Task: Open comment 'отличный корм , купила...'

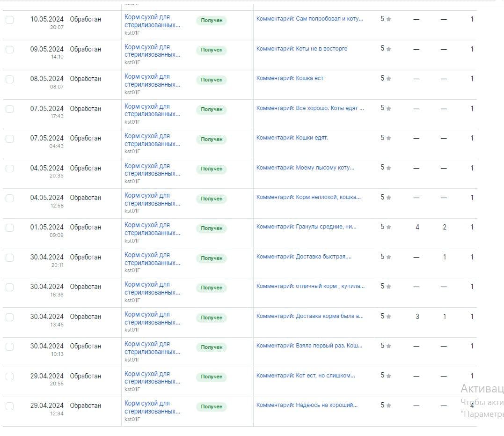Action: pos(310,286)
